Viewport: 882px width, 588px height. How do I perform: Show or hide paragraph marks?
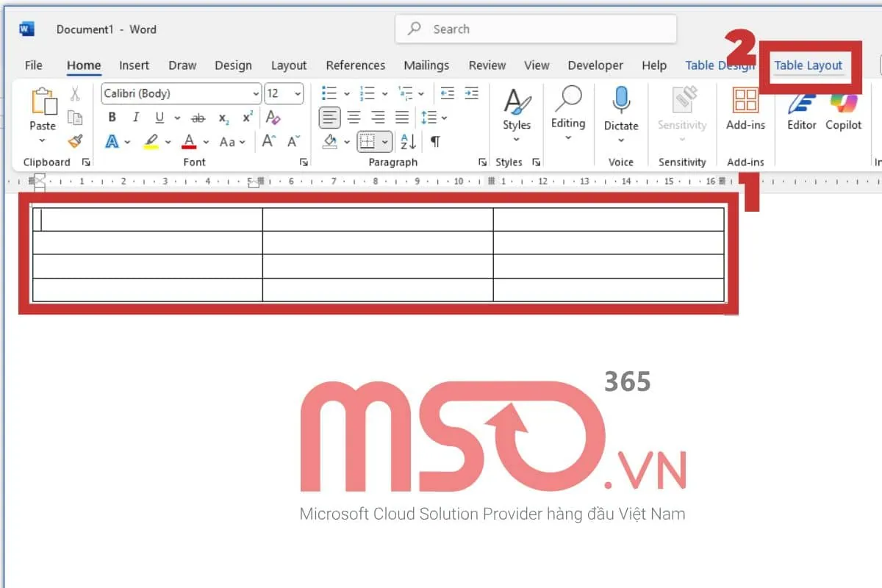point(435,141)
